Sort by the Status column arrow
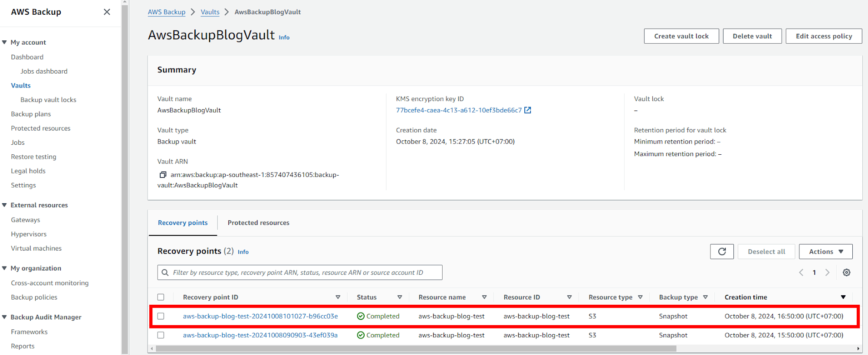This screenshot has width=868, height=355. coord(400,297)
